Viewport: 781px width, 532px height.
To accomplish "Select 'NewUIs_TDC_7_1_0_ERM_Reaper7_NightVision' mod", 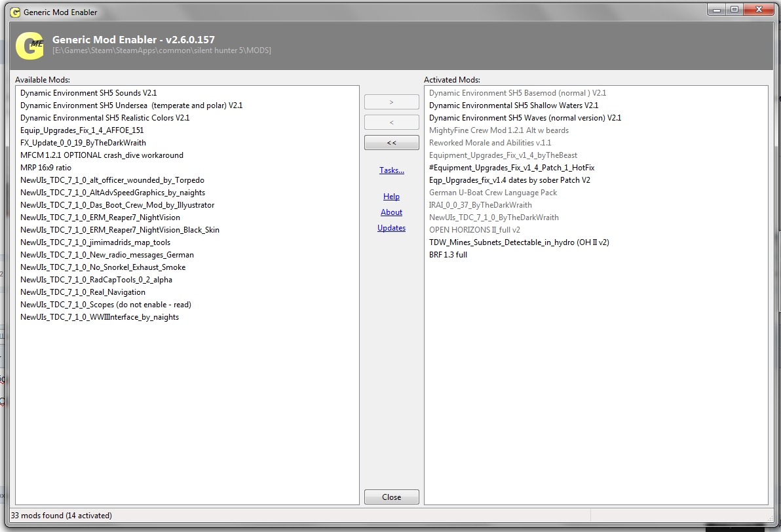I will tap(100, 218).
